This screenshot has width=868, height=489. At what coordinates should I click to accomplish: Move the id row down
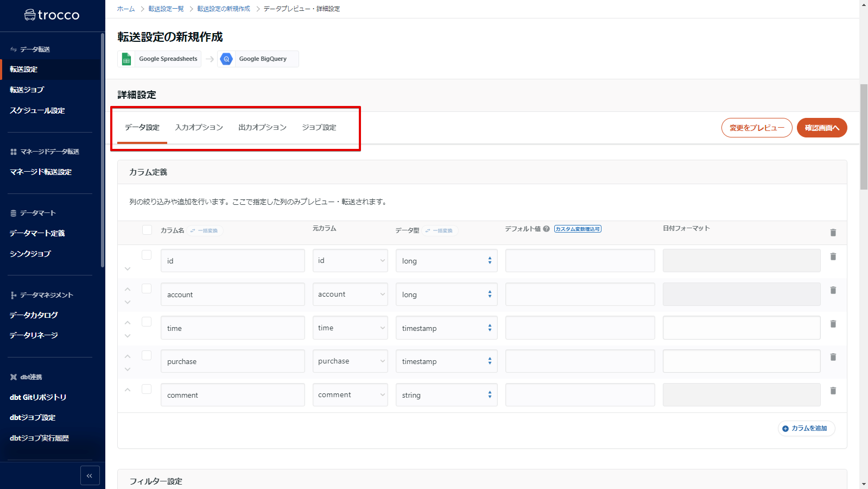128,269
